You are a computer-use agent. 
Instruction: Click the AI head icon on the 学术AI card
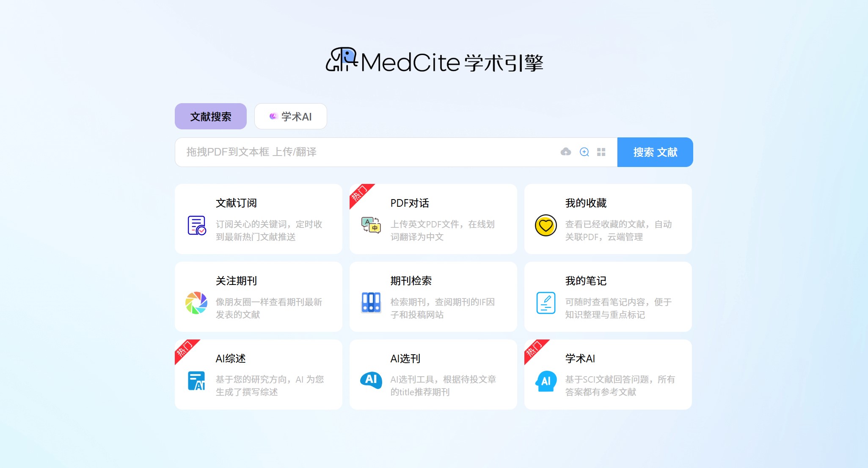[x=546, y=380]
